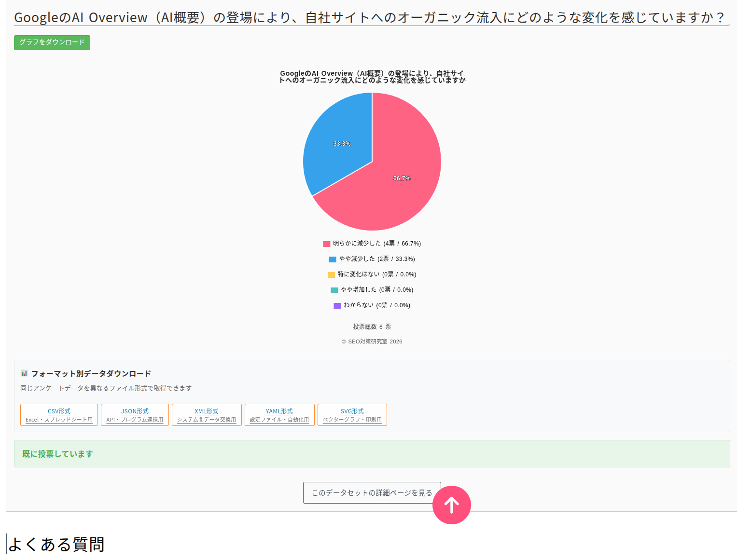The height and width of the screenshot is (560, 737).
Task: Click the blue やや減少した legend swatch
Action: coord(333,260)
